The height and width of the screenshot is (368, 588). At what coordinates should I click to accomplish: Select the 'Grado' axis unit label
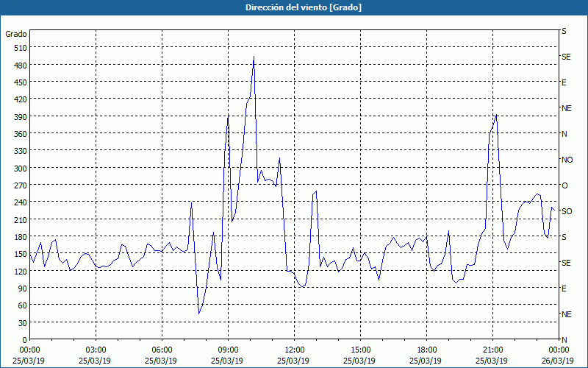point(16,34)
